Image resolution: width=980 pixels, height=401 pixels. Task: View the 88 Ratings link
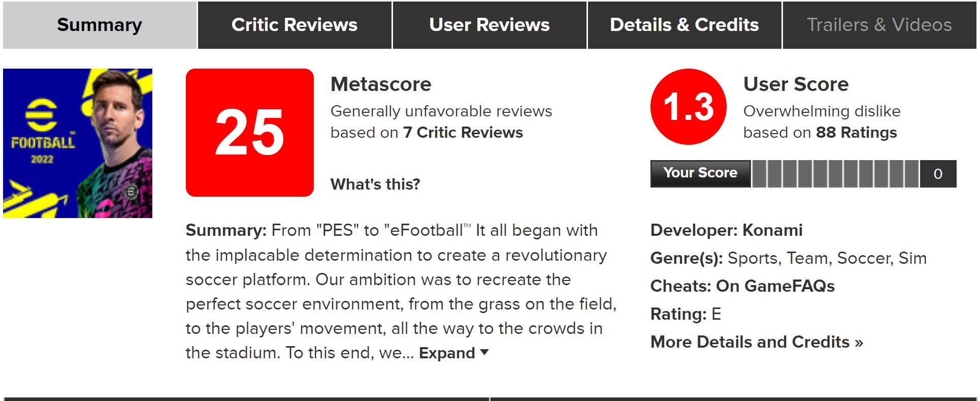(856, 133)
